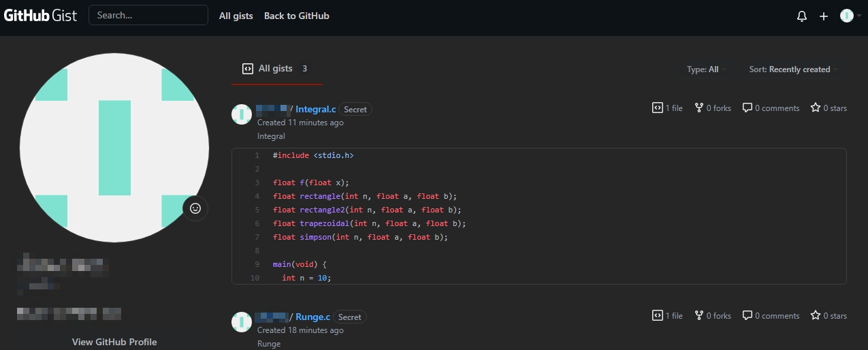Expand the Sort: Recently created dropdown
The height and width of the screenshot is (350, 868).
794,69
